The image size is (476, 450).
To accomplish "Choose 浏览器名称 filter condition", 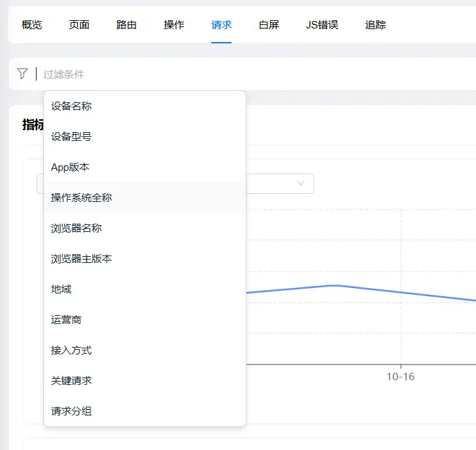I will (77, 228).
